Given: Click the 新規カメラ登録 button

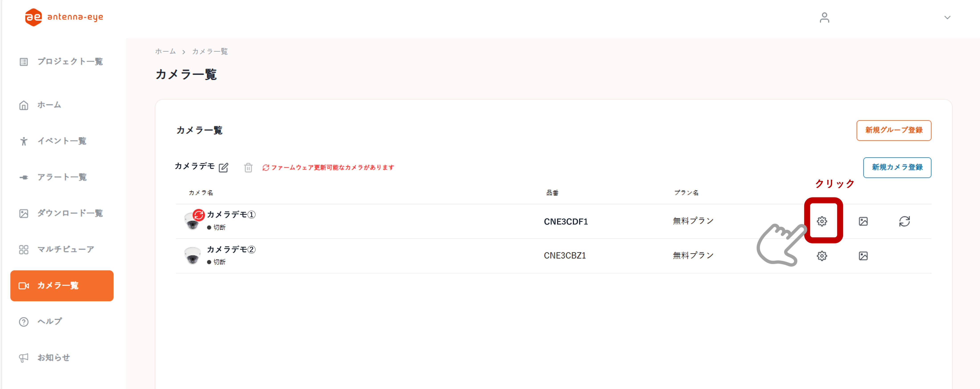Looking at the screenshot, I should [897, 167].
